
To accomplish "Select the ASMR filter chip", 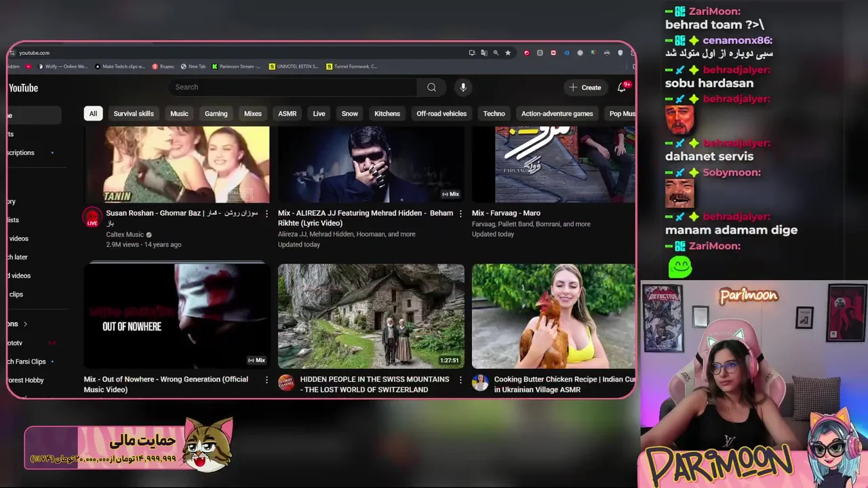I will tap(288, 114).
